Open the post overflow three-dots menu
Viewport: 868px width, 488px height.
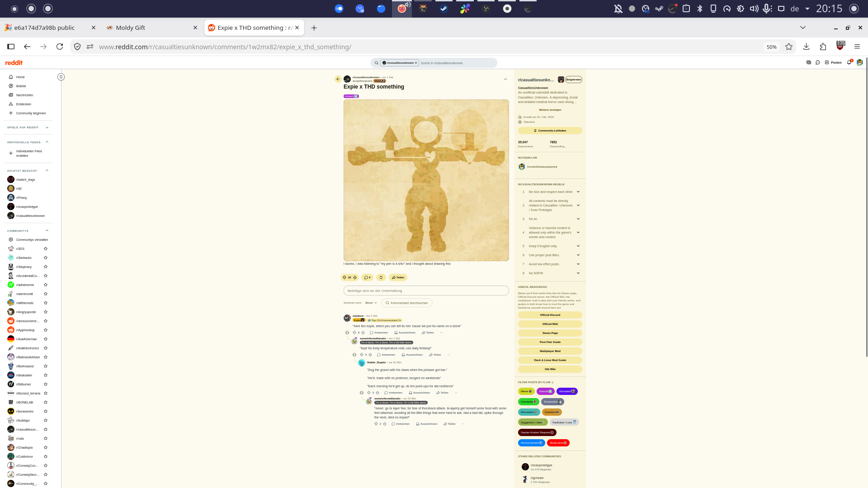pos(505,79)
